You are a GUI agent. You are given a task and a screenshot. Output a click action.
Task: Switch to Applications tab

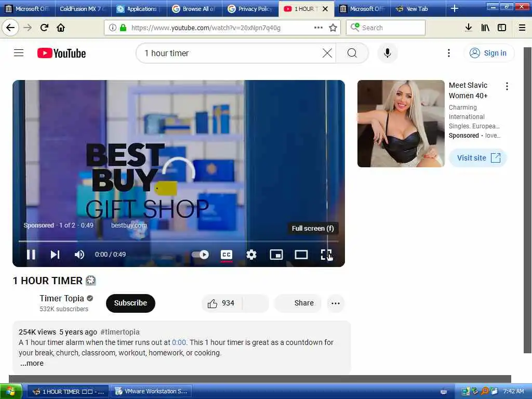click(x=139, y=8)
